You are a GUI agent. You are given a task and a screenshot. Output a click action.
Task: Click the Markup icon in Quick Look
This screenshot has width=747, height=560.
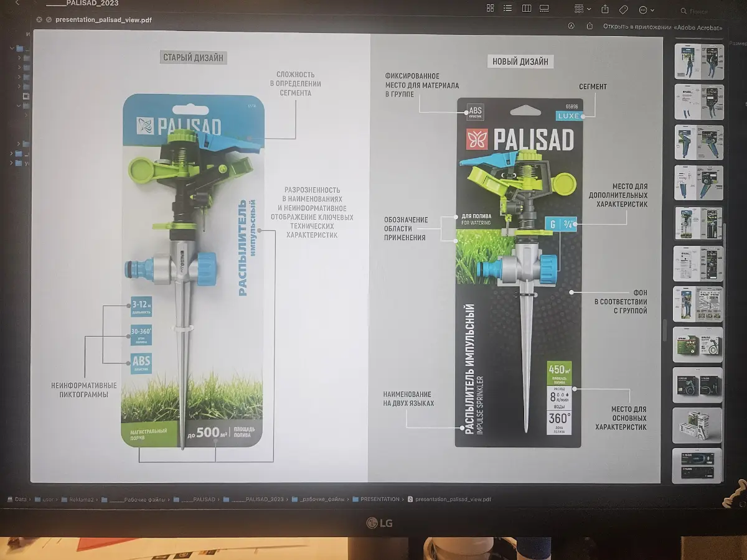point(571,27)
